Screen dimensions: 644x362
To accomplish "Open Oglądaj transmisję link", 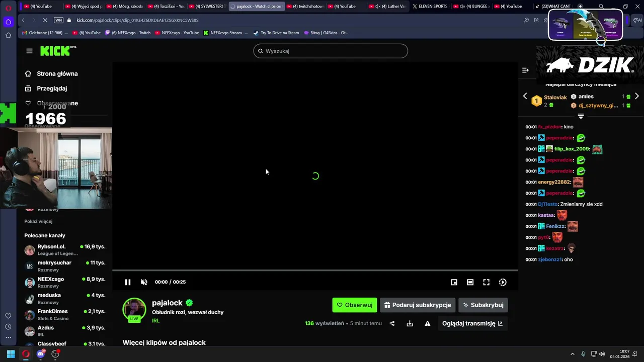I will (472, 323).
